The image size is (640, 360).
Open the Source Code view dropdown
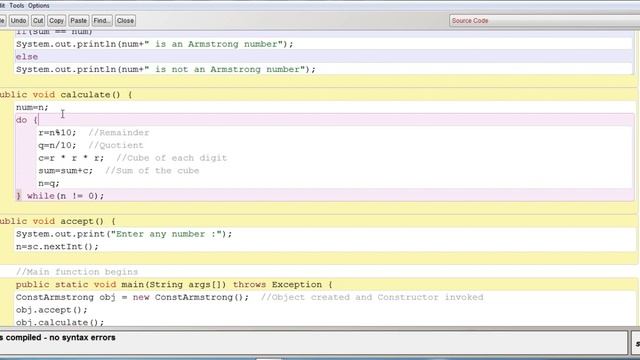pyautogui.click(x=544, y=20)
